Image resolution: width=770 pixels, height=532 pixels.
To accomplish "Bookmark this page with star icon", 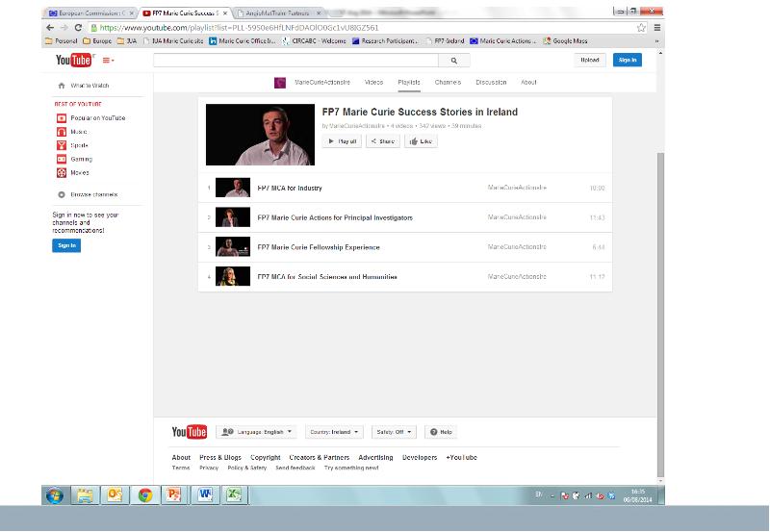I will (x=641, y=28).
